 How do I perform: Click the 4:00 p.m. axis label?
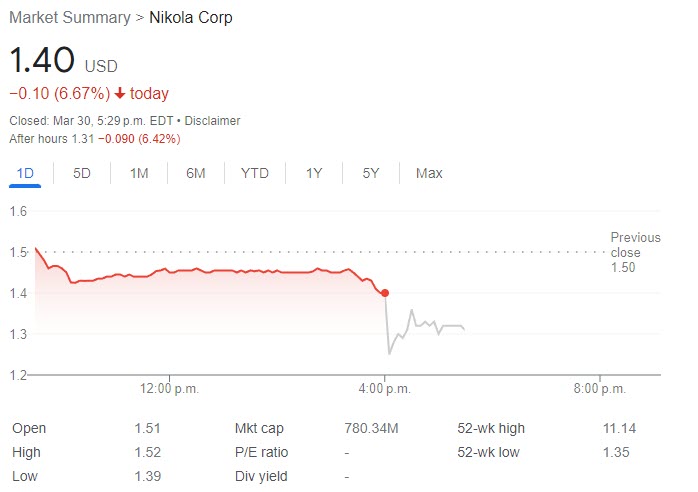[385, 388]
